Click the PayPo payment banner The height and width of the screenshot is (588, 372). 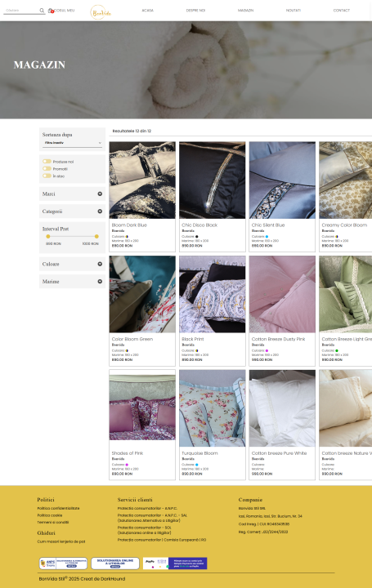[175, 563]
